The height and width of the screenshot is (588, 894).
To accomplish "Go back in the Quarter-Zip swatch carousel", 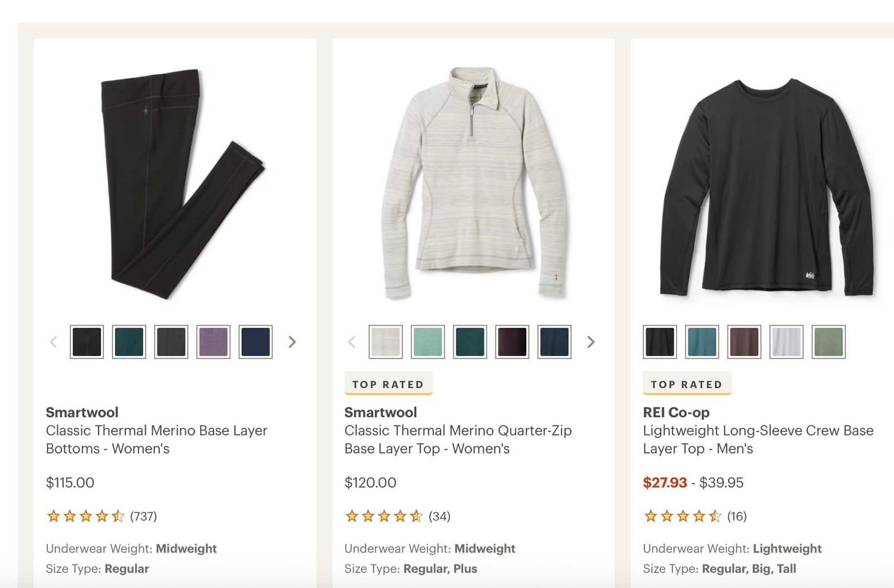I will (x=352, y=341).
